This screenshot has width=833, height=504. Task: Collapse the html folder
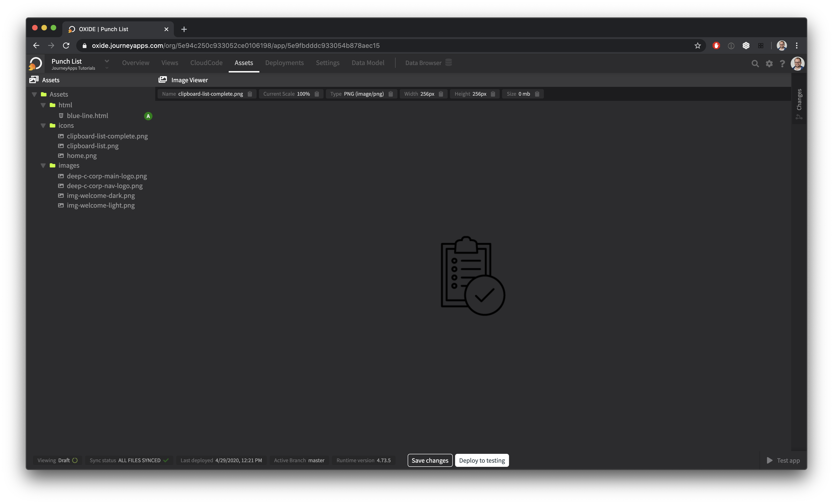click(x=43, y=105)
